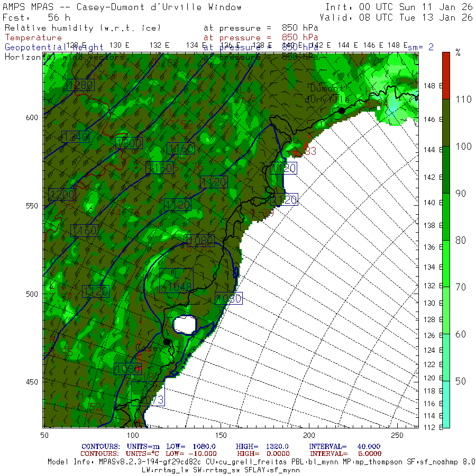Click the 'LW:rrtmg_lw SW:rrtmg_sw' text line
Viewport: 476px width, 476px height.
(x=221, y=470)
